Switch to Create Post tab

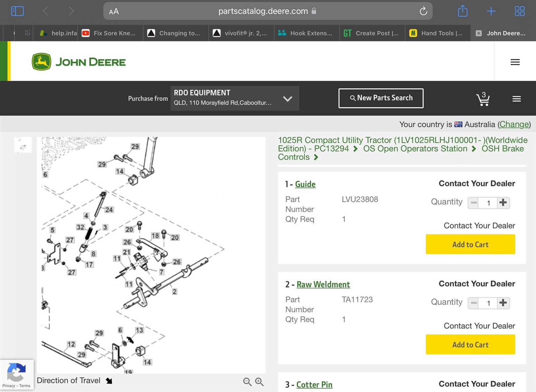click(x=372, y=33)
